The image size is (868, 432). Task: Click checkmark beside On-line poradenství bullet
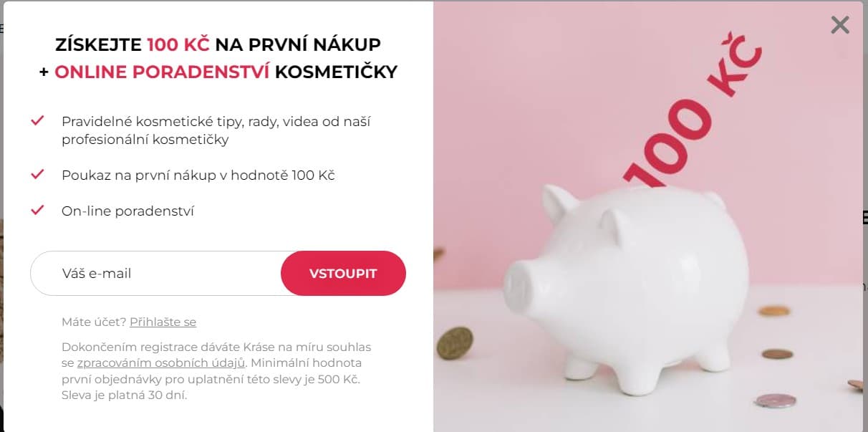(38, 210)
